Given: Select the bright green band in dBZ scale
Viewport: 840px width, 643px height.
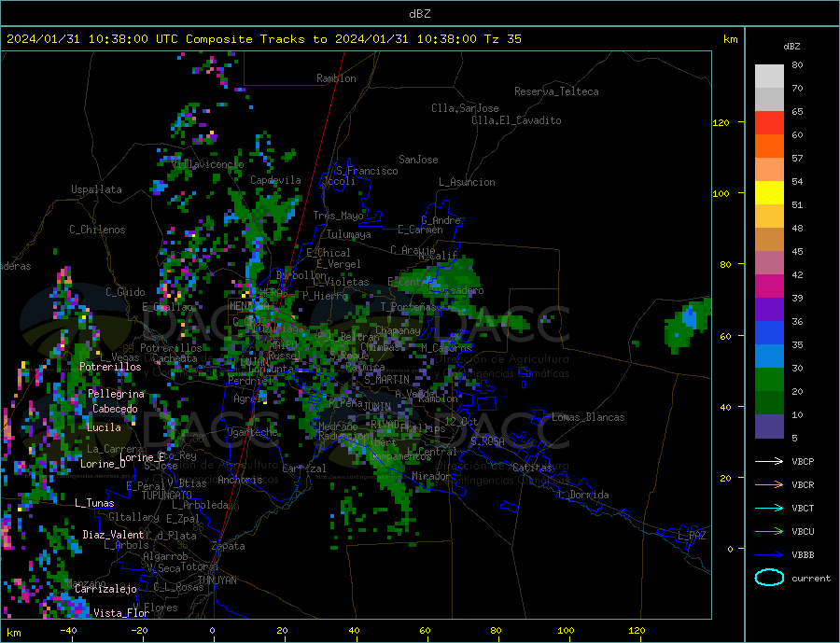Looking at the screenshot, I should click(769, 380).
